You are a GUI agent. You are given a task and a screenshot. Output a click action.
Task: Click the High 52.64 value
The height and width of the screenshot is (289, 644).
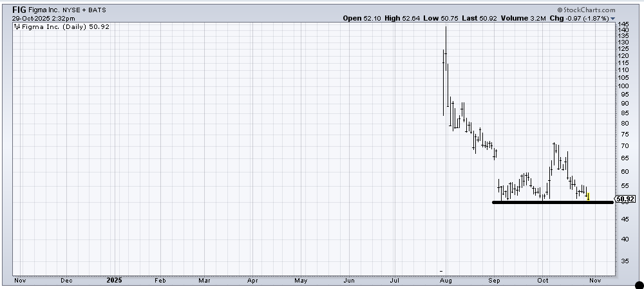[401, 19]
